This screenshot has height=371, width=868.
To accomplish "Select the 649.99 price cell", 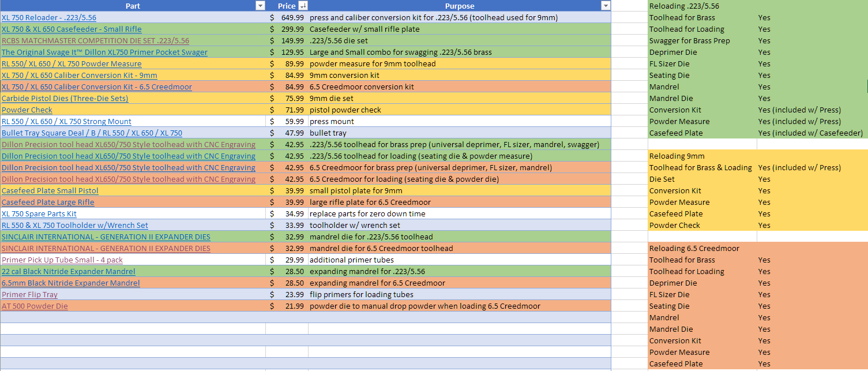I will [287, 17].
